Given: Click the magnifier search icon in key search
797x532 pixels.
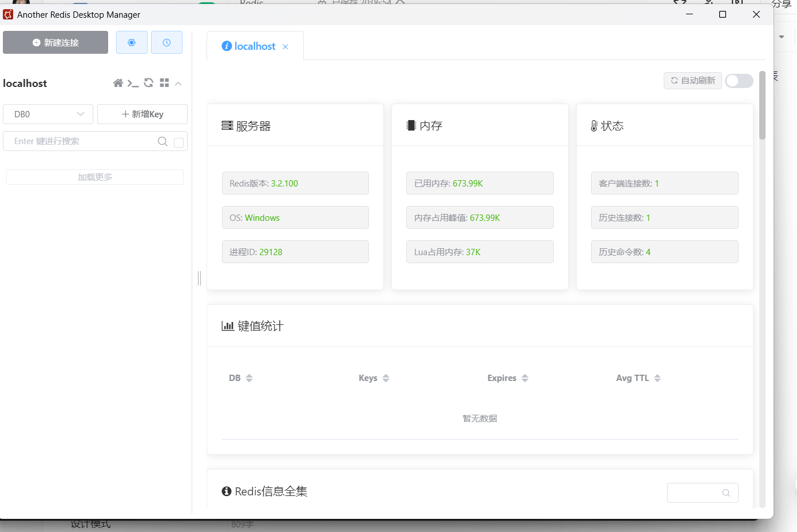Looking at the screenshot, I should point(162,141).
